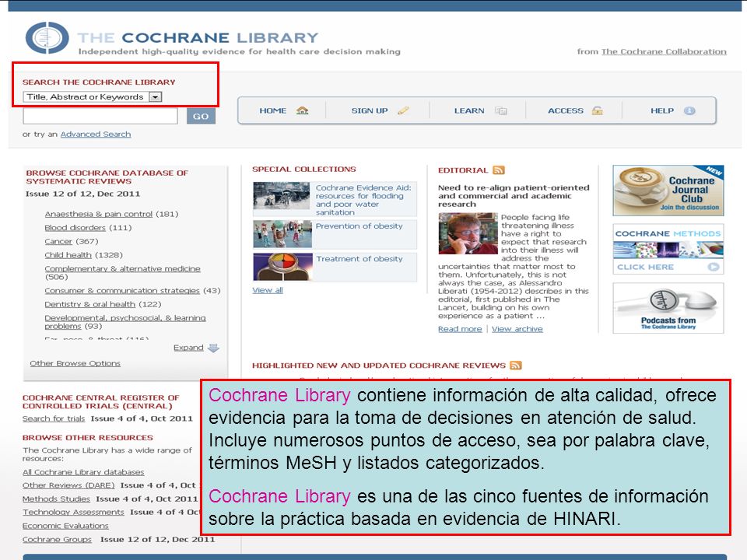Screen dimensions: 747x560
Task: Click the Home house icon
Action: coord(302,110)
